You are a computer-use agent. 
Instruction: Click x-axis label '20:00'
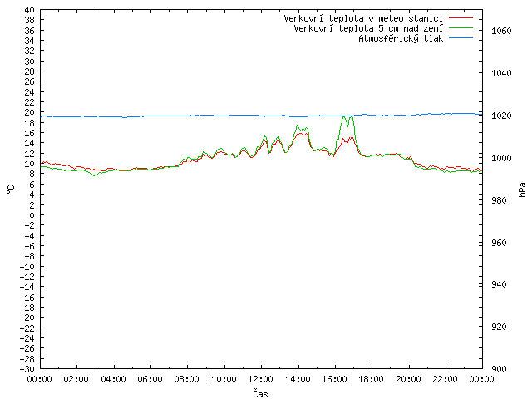[408, 379]
